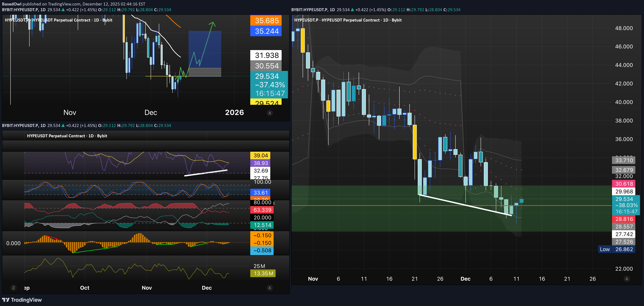This screenshot has height=306, width=644.
Task: Click the 'Z' timezone button bottom-left
Action: point(14,288)
